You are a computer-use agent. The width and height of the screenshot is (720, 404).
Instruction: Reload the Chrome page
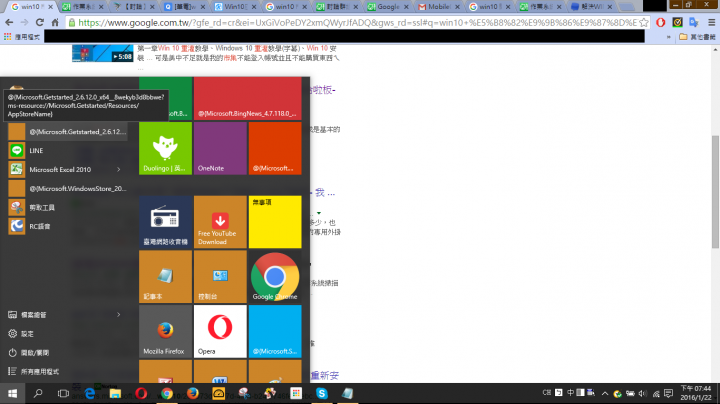click(x=40, y=22)
